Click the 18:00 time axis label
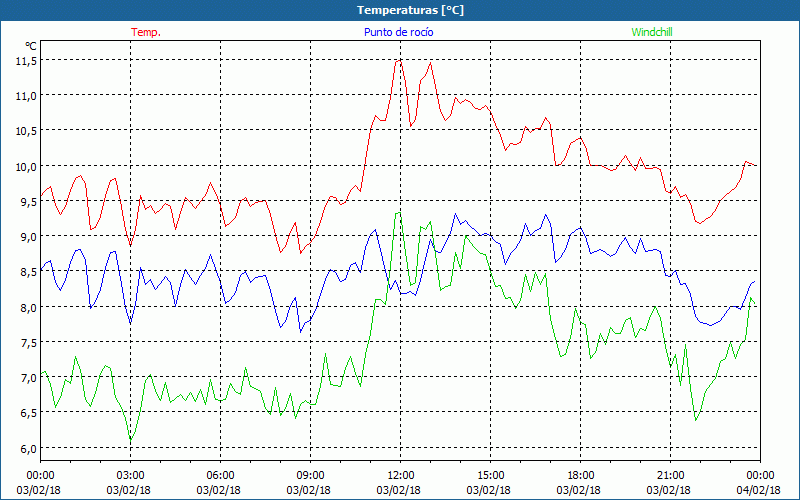The width and height of the screenshot is (800, 500). (581, 476)
